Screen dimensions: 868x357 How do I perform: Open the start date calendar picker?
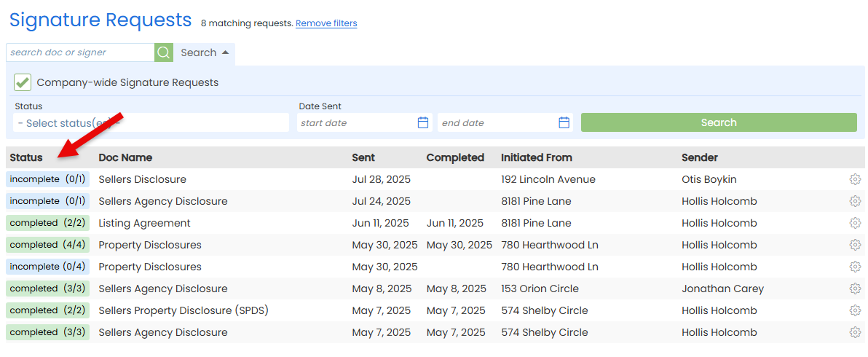click(423, 123)
